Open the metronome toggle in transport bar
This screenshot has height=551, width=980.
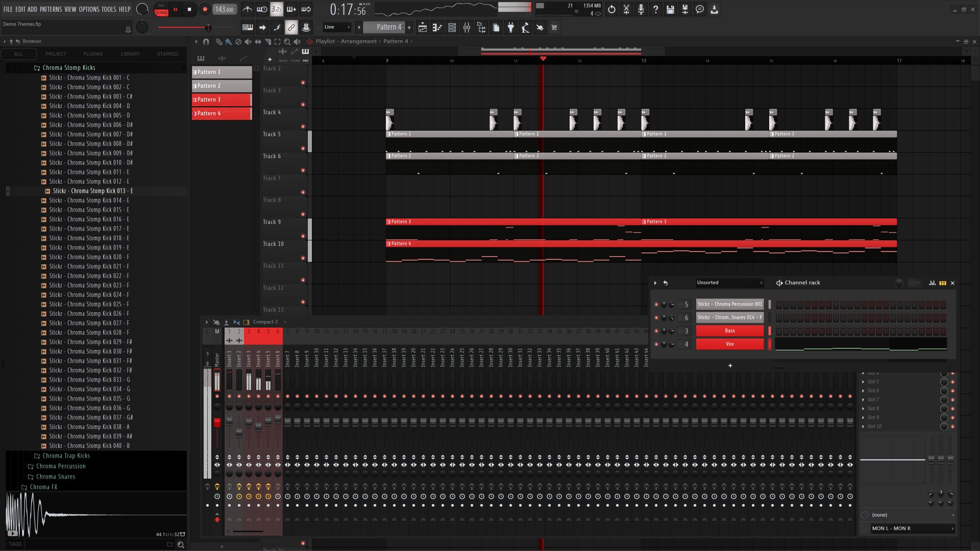pos(248,9)
